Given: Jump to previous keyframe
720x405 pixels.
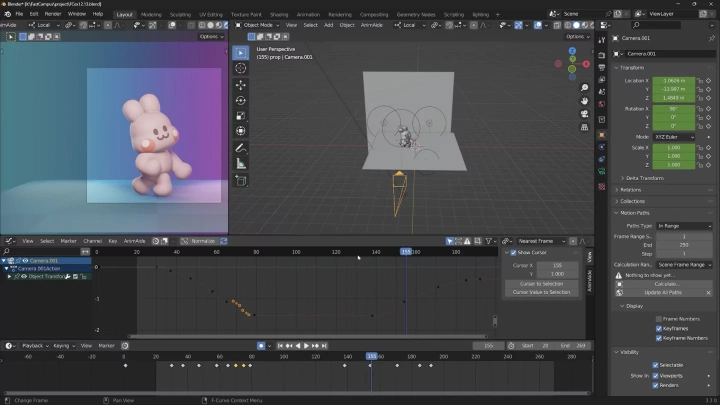Looking at the screenshot, I should (289, 346).
